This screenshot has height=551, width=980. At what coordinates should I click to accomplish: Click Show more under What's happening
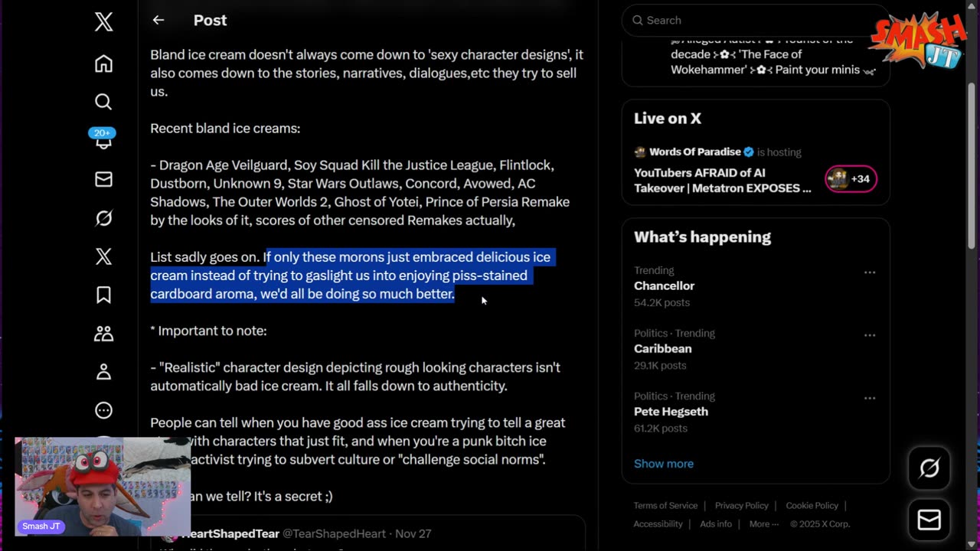pos(663,464)
